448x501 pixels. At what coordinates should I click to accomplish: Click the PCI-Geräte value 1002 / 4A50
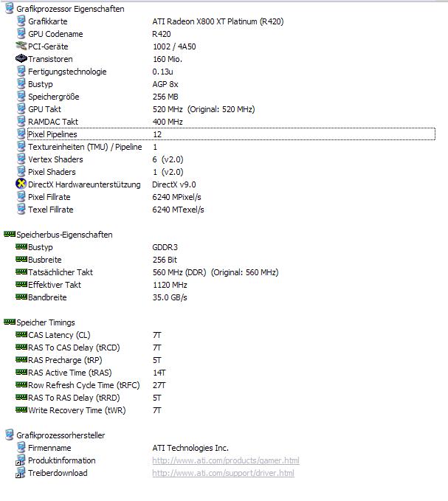174,46
